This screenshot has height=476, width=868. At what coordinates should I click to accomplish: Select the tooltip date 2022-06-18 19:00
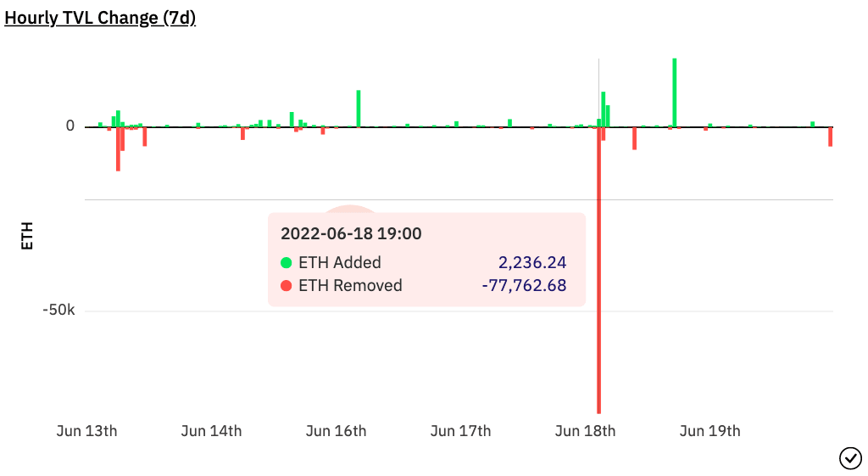click(351, 233)
